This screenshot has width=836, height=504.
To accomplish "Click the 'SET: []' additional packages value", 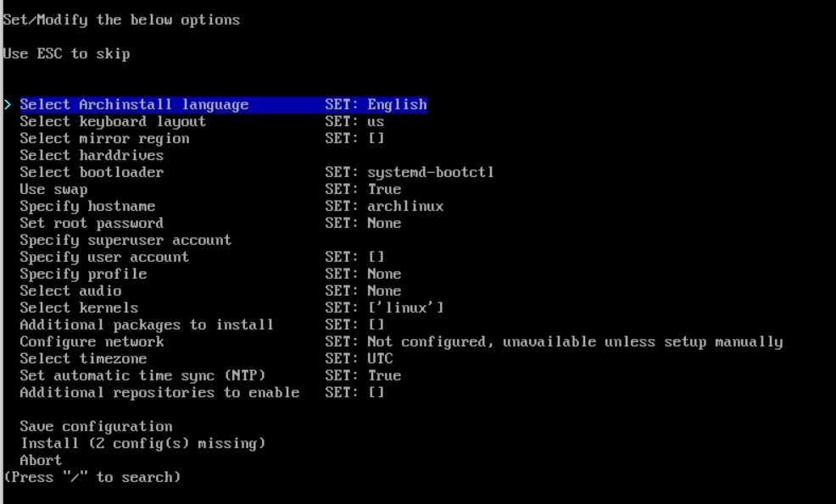I will point(354,325).
